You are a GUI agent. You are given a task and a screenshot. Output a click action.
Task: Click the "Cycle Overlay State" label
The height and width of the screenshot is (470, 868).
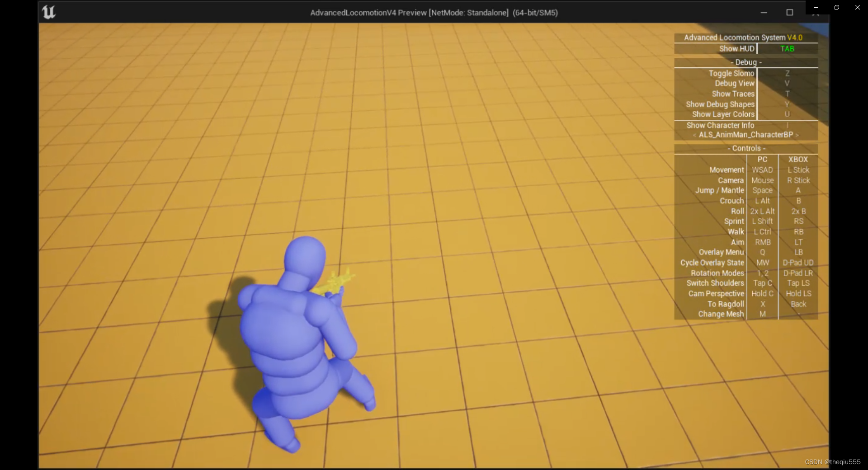pos(712,263)
